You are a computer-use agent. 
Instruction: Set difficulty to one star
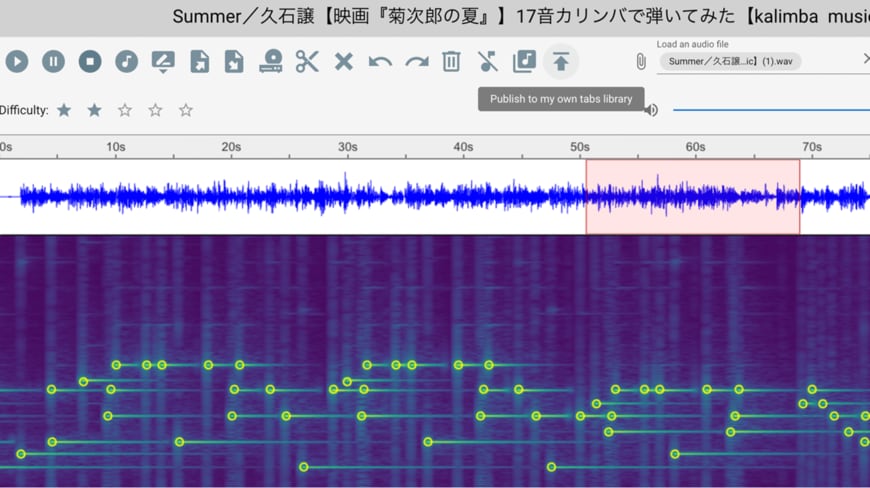click(x=64, y=110)
